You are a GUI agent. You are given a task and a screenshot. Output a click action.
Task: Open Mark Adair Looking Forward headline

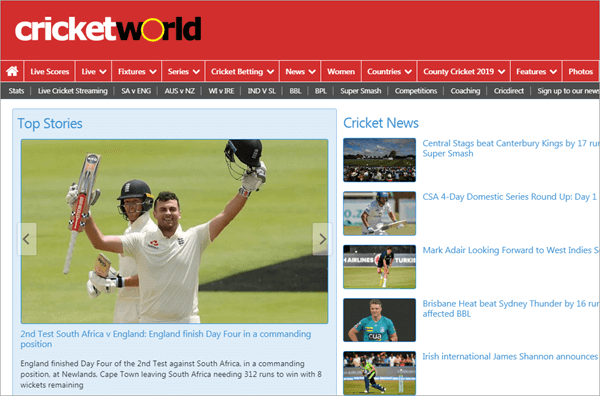[x=510, y=250]
